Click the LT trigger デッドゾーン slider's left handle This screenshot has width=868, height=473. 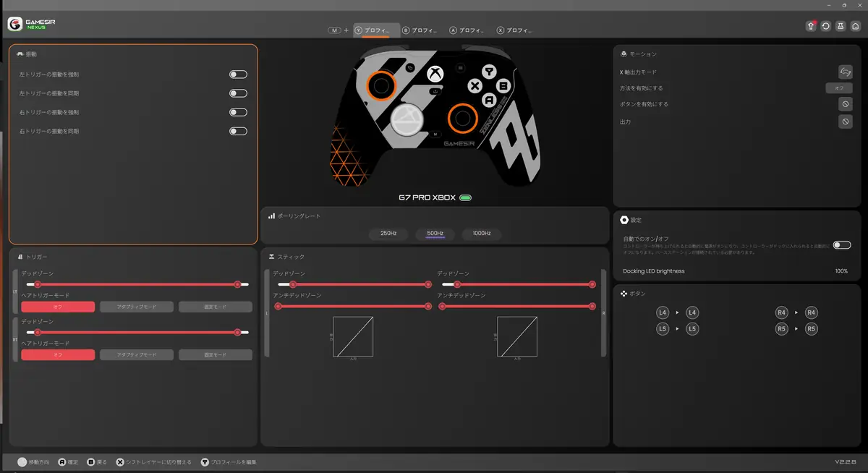(x=38, y=284)
